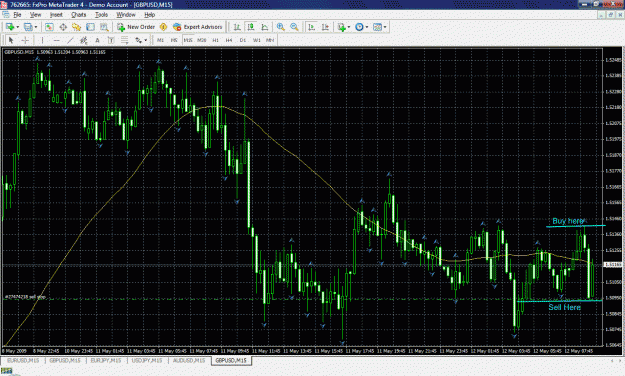625x376 pixels.
Task: Open the File menu
Action: (x=17, y=15)
